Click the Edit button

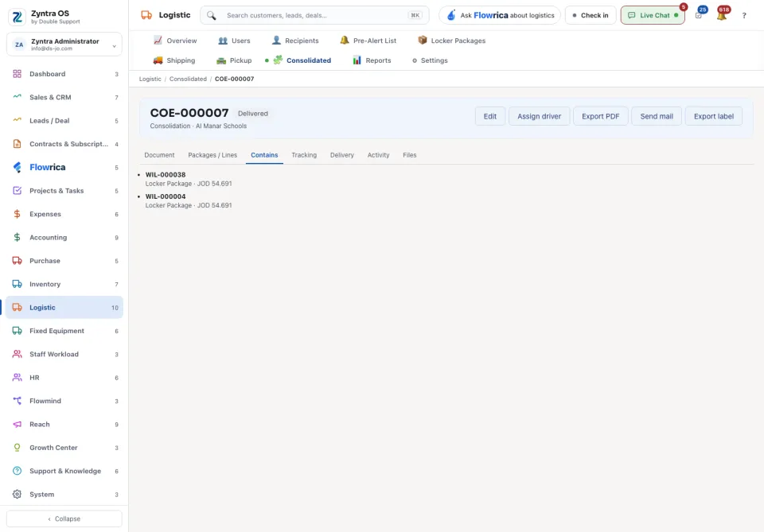pyautogui.click(x=490, y=116)
